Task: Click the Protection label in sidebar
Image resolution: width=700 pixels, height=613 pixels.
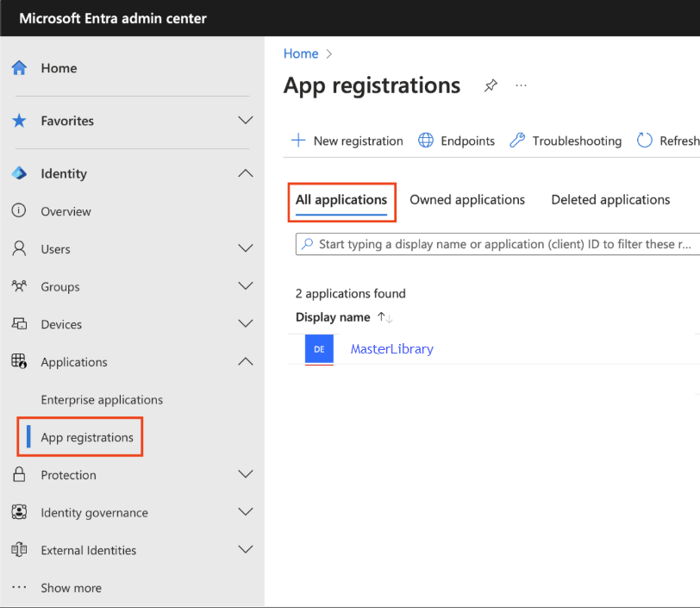Action: [68, 474]
